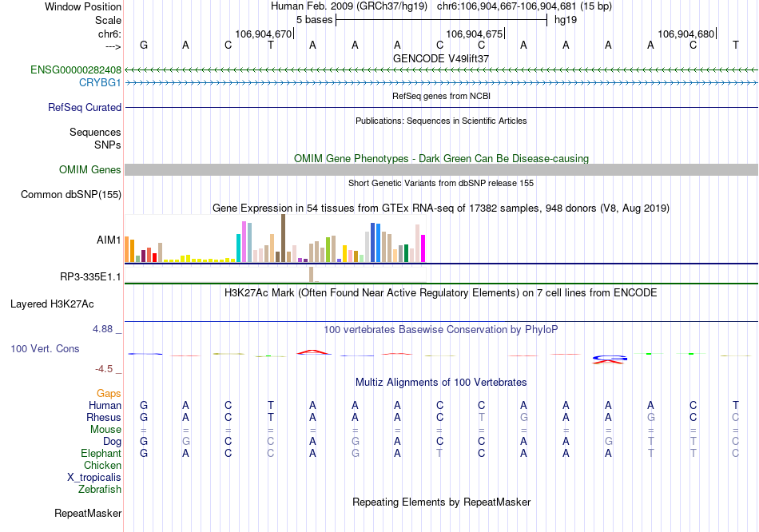Click the -4.5 conservation minimum value
This screenshot has height=532, width=759.
[104, 369]
